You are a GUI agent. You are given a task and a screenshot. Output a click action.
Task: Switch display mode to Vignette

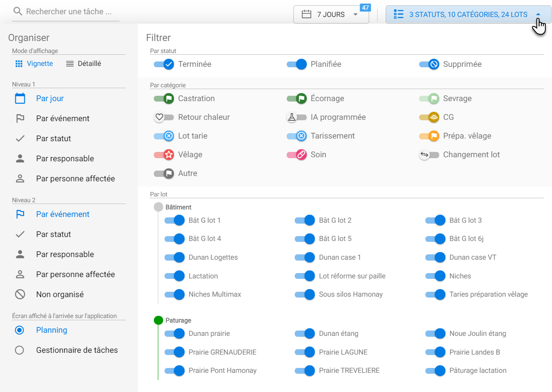[34, 64]
